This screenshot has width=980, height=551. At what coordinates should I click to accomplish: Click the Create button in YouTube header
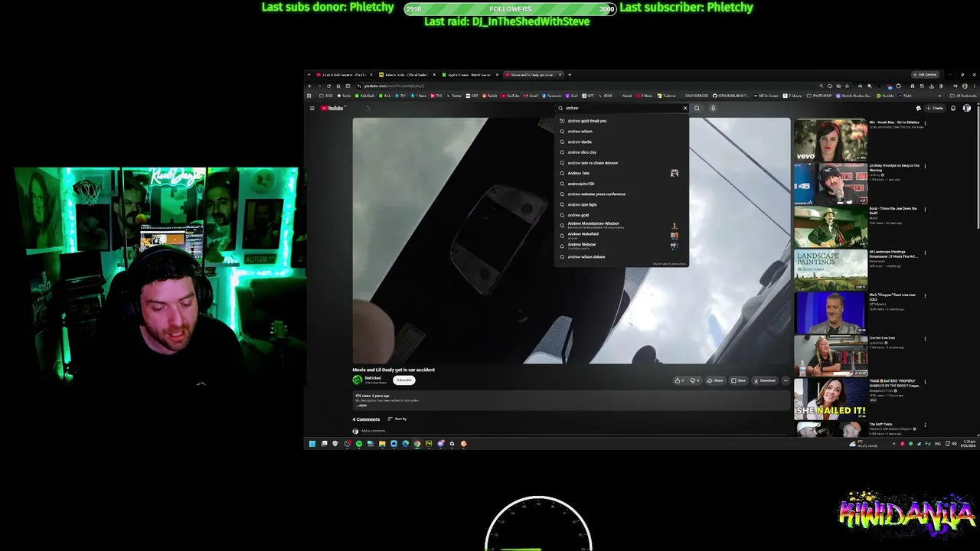(x=935, y=108)
